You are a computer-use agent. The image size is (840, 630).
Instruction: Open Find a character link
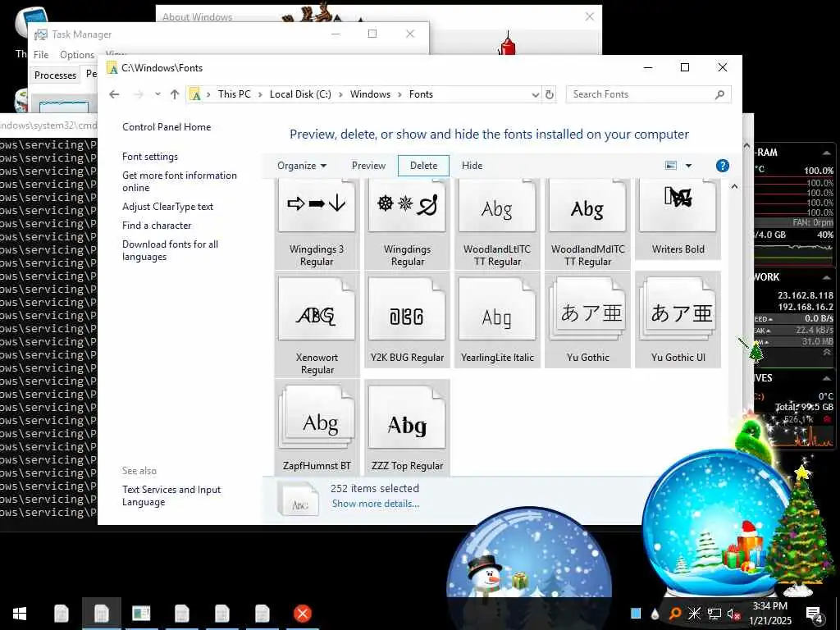click(157, 226)
